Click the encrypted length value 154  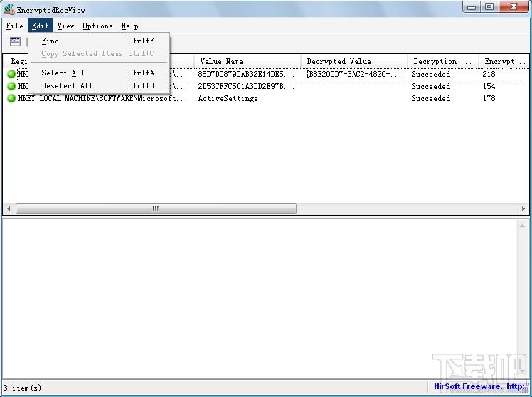[x=489, y=86]
